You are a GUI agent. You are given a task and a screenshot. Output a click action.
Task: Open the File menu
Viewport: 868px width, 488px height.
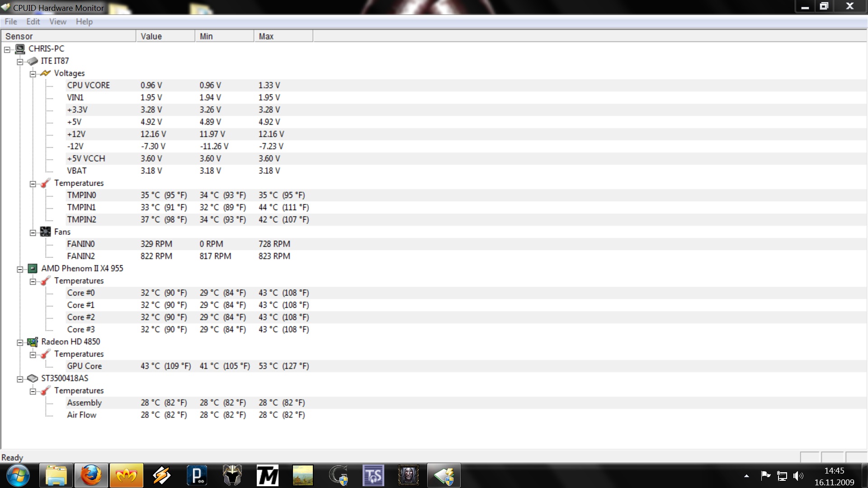11,22
